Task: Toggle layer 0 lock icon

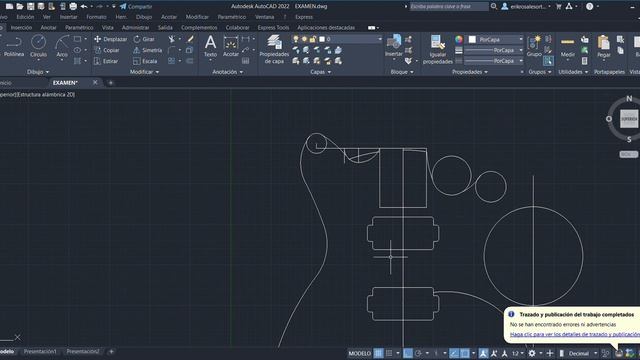Action: click(x=313, y=39)
